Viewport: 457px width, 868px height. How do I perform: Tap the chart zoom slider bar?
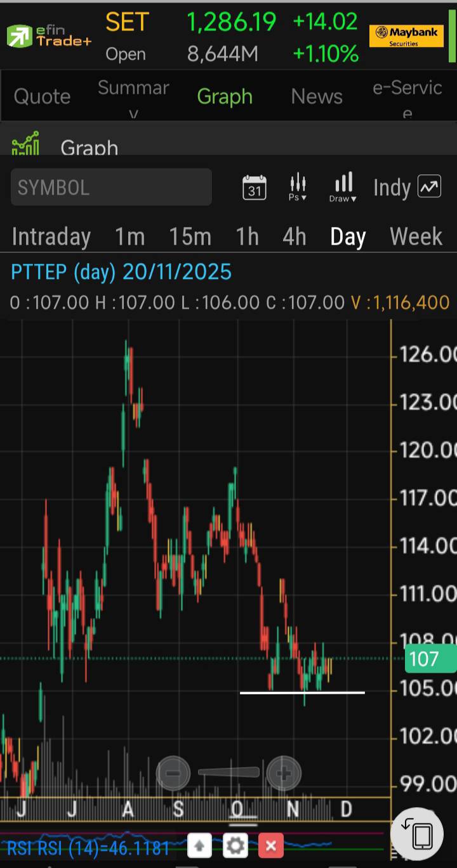coord(228,772)
